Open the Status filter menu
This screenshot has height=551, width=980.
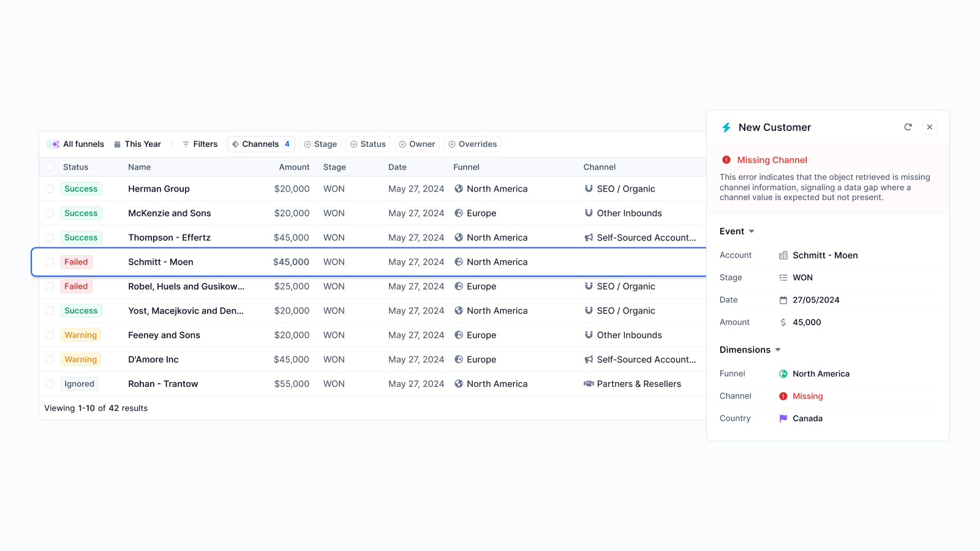coord(368,144)
